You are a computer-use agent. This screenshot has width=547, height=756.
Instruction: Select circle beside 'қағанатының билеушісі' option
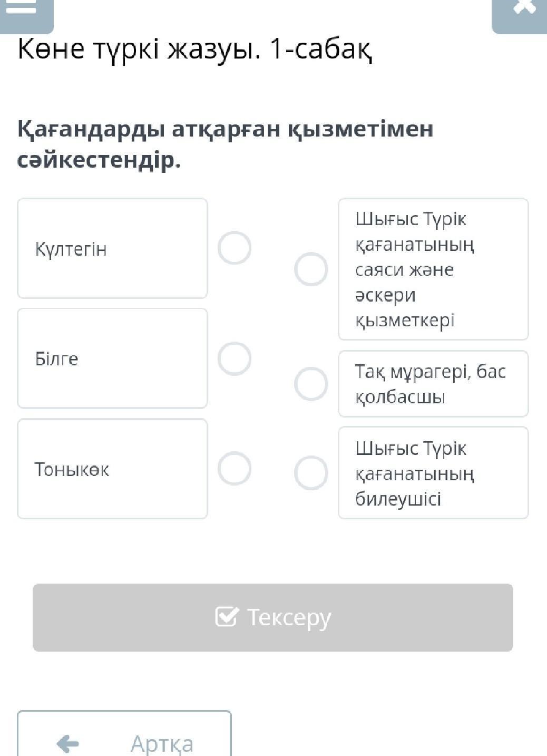pos(311,473)
